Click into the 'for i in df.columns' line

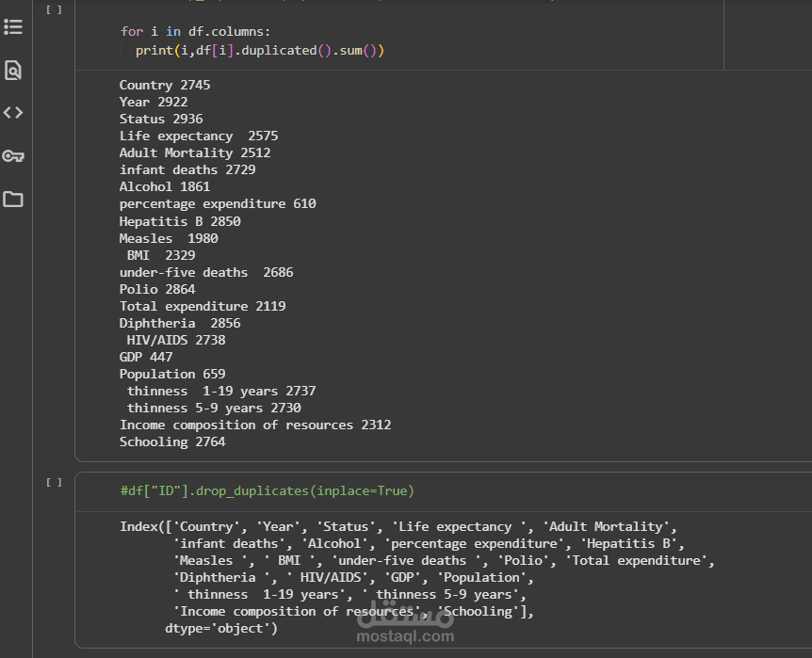[195, 31]
